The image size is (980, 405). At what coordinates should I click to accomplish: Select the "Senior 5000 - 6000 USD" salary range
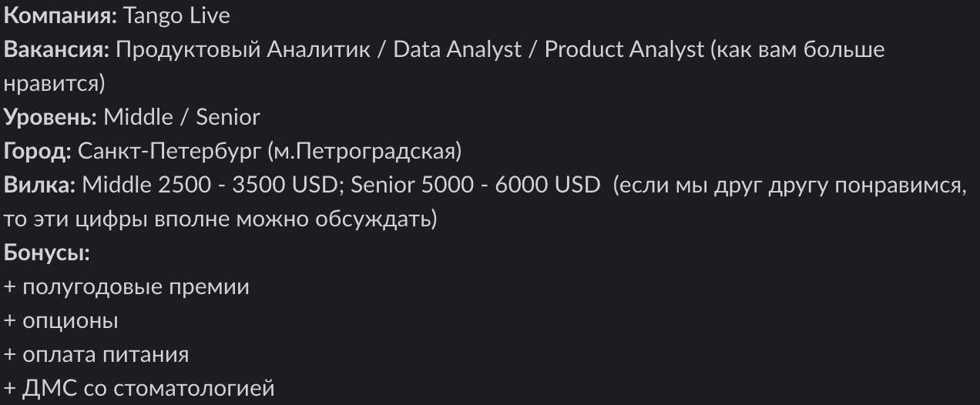[475, 186]
